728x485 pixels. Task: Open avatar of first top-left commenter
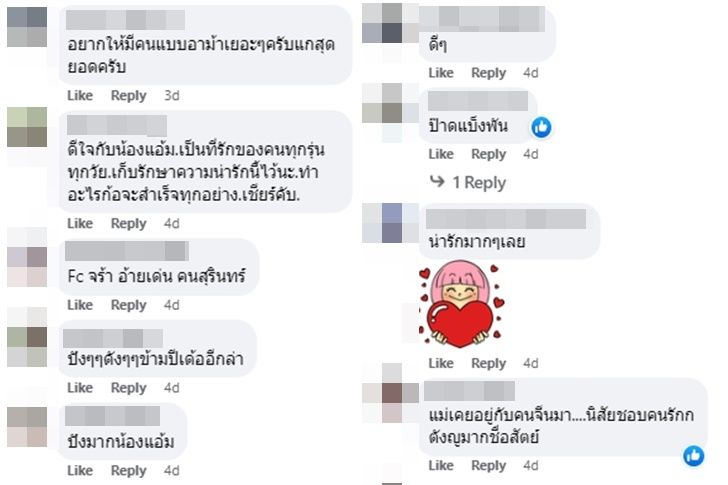pos(27,27)
